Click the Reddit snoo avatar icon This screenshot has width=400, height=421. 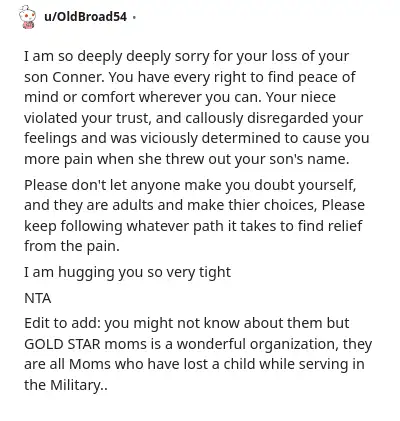tap(27, 17)
